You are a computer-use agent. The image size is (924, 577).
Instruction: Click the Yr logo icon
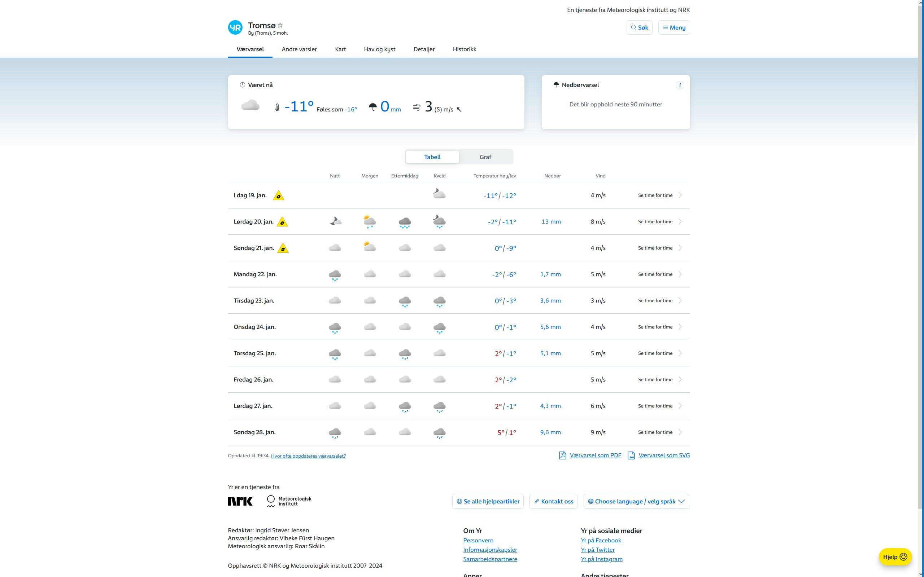[x=235, y=27]
